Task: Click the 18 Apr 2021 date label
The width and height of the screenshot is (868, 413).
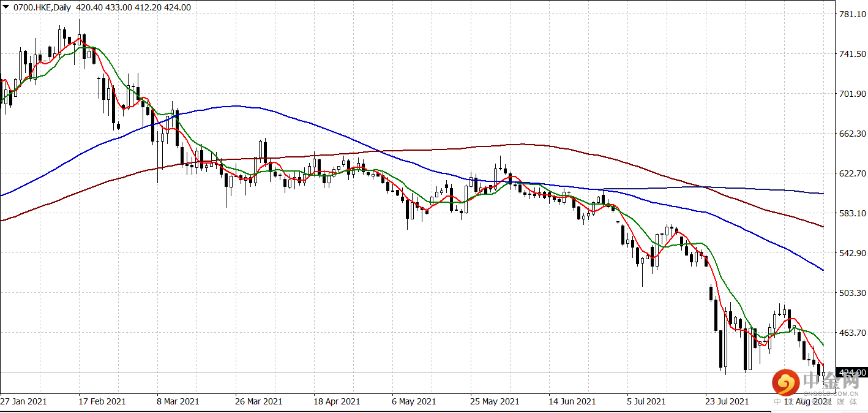Action: pos(337,401)
